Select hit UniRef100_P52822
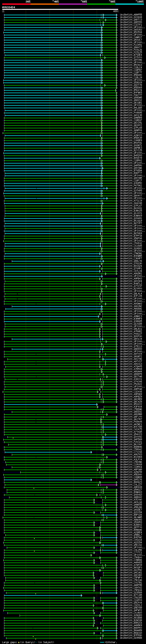The height and width of the screenshot is (644, 146). coord(131,384)
